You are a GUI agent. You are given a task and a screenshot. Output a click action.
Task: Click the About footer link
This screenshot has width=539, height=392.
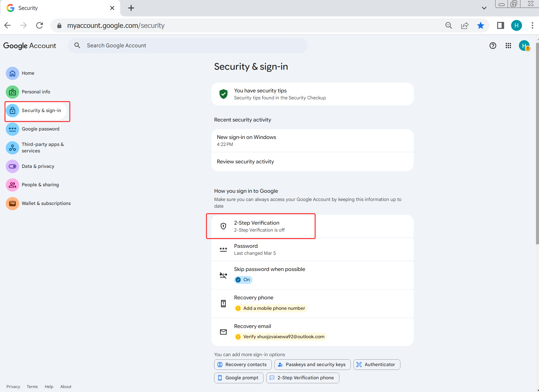coord(66,387)
